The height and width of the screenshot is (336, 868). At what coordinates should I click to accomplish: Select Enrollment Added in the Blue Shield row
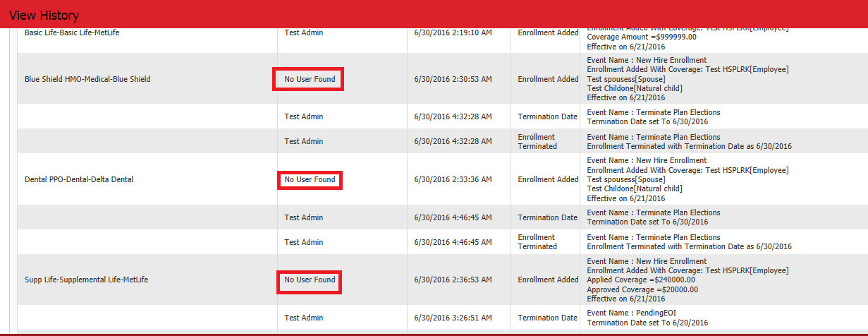(548, 79)
